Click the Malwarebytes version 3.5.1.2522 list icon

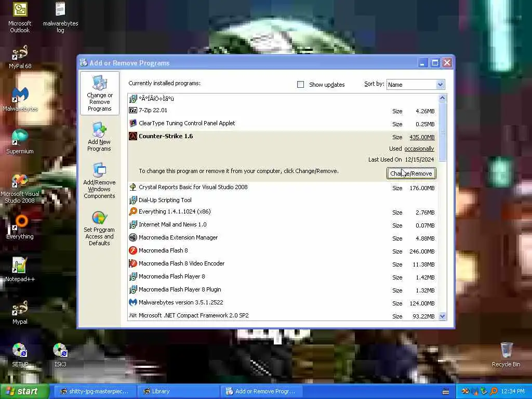(133, 303)
